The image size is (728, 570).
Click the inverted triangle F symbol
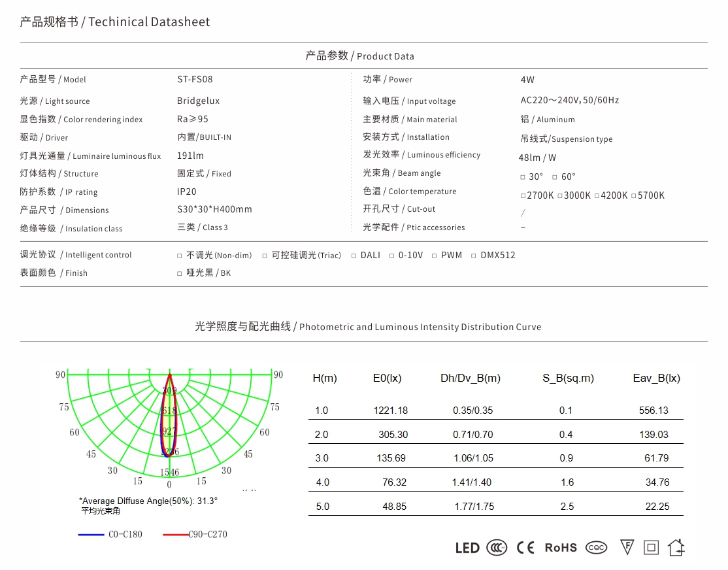click(x=627, y=547)
